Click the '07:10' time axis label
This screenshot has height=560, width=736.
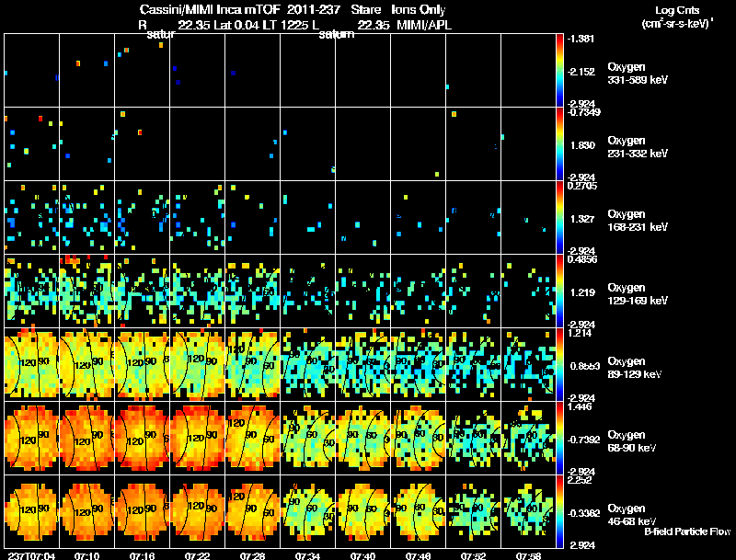86,556
